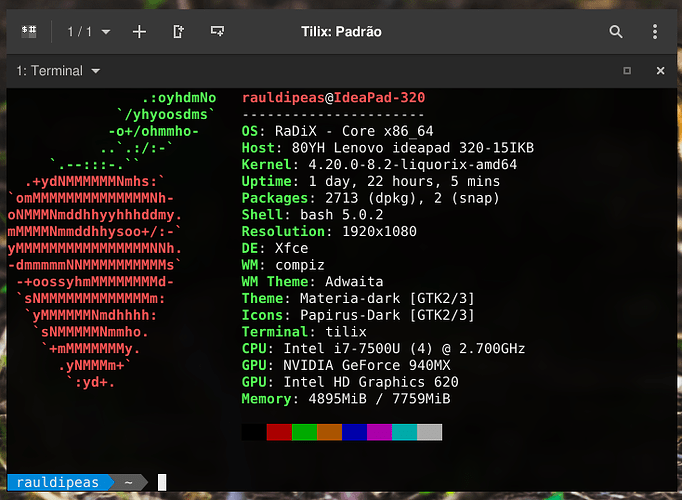Viewport: 682px width, 500px height.
Task: Open the Tilix session sidebar icon
Action: pos(29,31)
